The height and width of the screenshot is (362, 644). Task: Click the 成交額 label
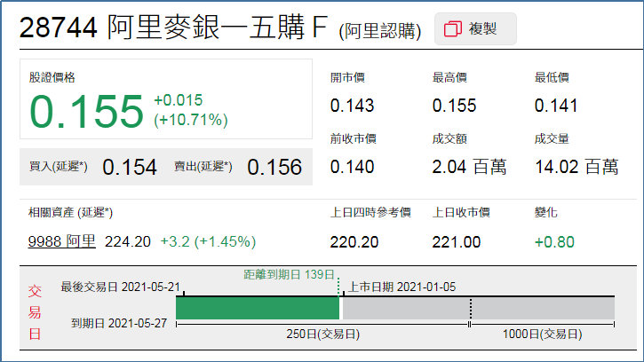[x=449, y=138]
